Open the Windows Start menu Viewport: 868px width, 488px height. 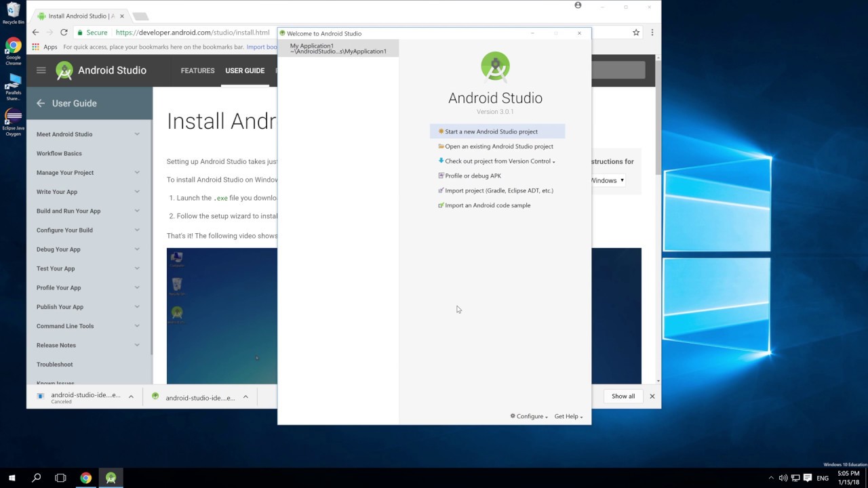[x=12, y=478]
